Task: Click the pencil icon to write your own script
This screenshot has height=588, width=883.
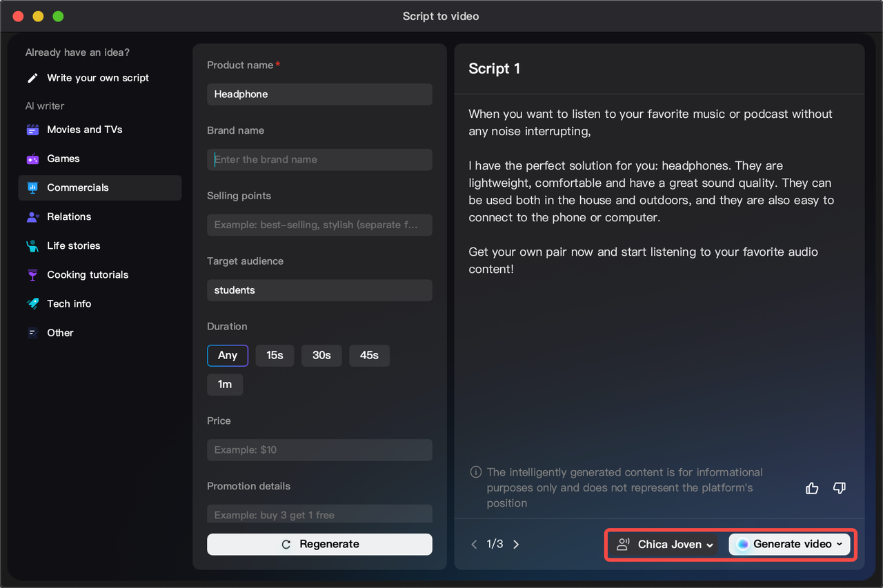Action: (x=32, y=78)
